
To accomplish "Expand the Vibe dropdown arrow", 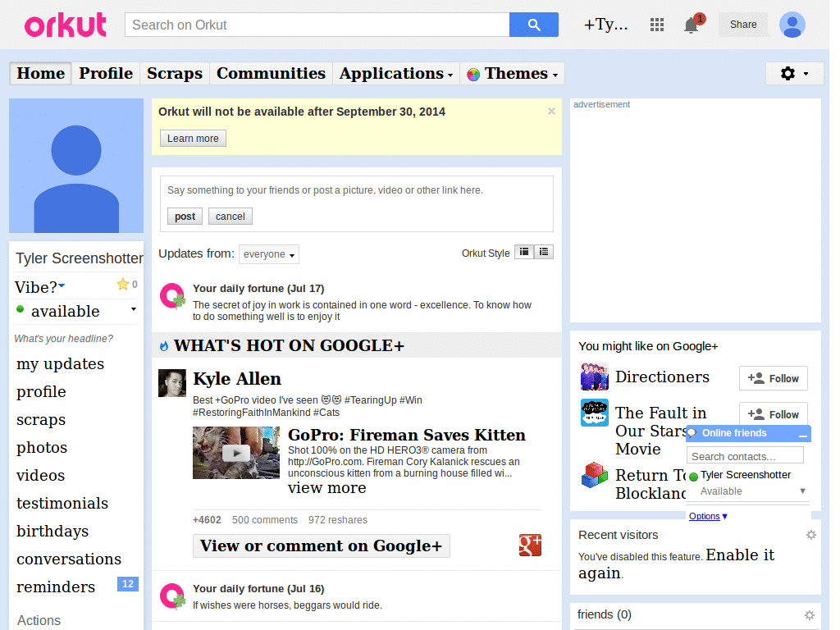I will tap(62, 285).
